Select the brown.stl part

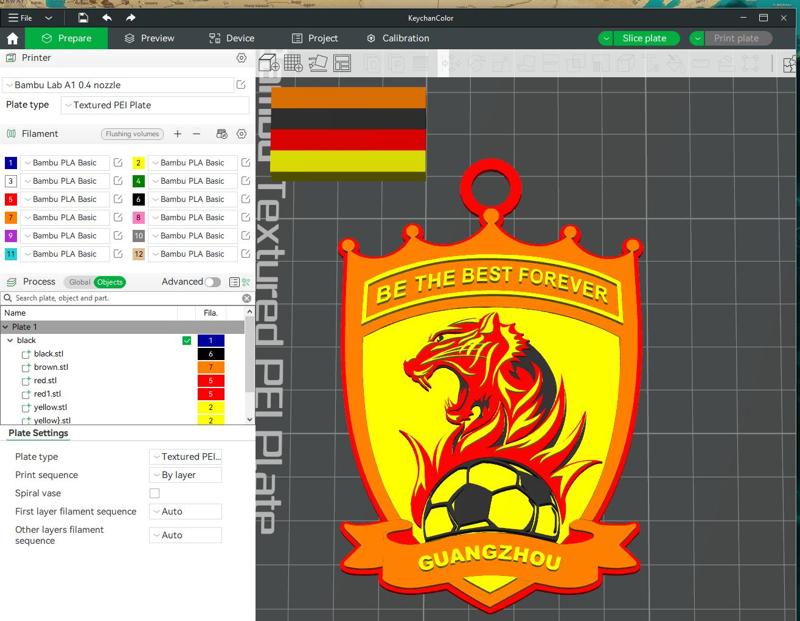tap(51, 367)
